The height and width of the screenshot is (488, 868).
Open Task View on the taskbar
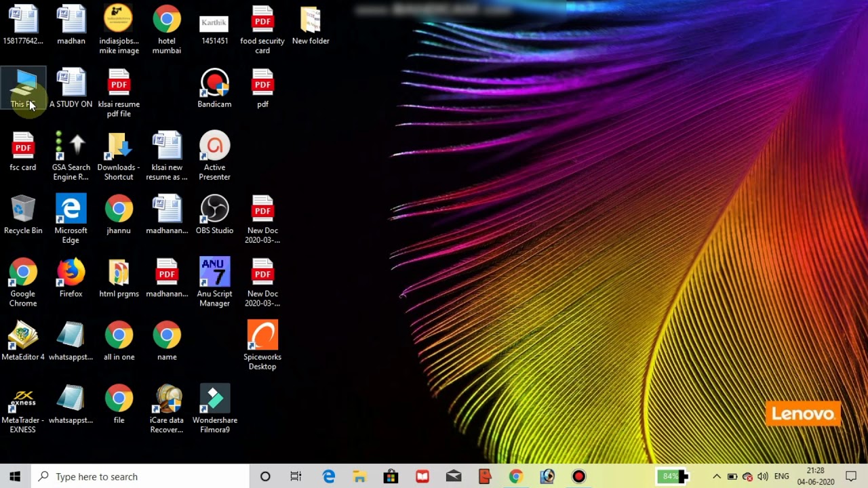pyautogui.click(x=296, y=476)
